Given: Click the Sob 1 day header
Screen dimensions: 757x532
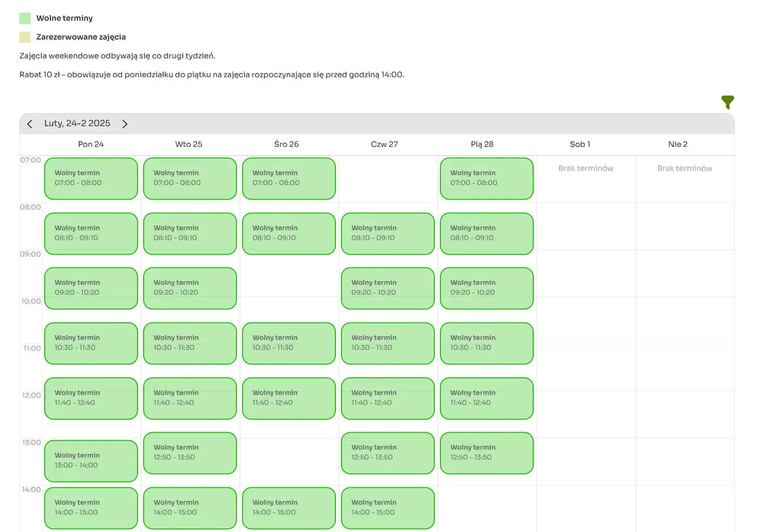Looking at the screenshot, I should tap(580, 145).
